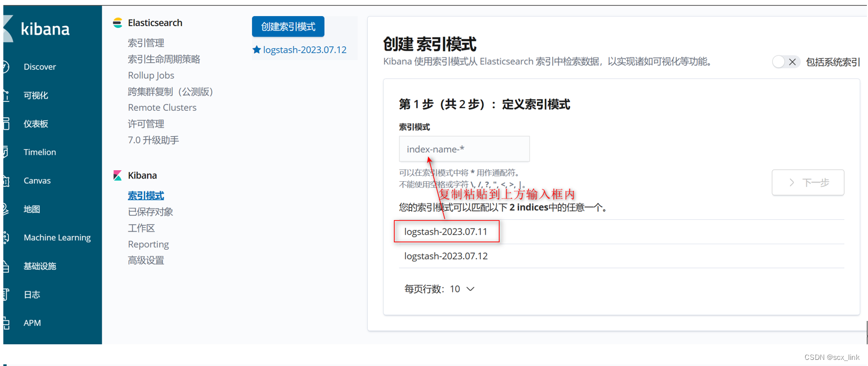Open the logstash-2023.07.12 index pattern link
The image size is (868, 366).
pyautogui.click(x=305, y=50)
